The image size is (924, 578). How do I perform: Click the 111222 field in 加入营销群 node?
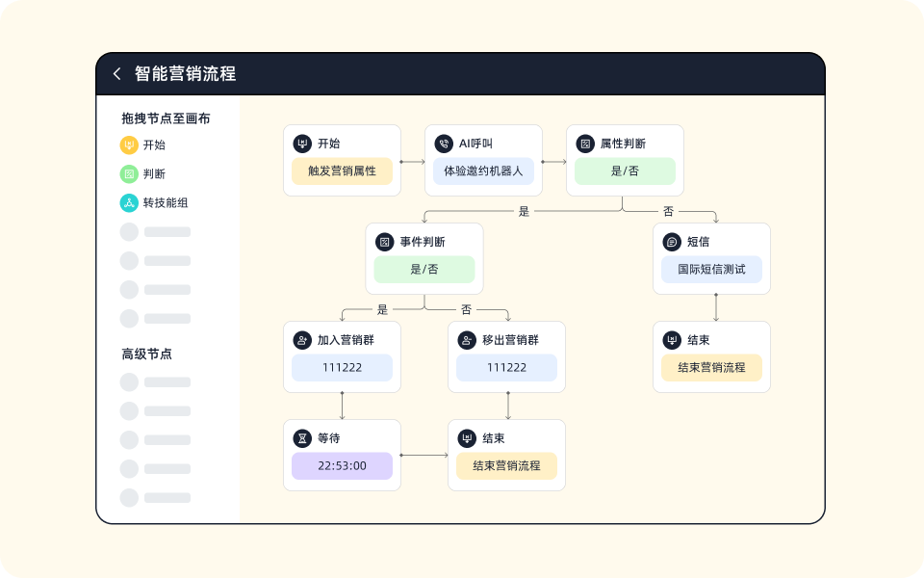click(x=342, y=367)
